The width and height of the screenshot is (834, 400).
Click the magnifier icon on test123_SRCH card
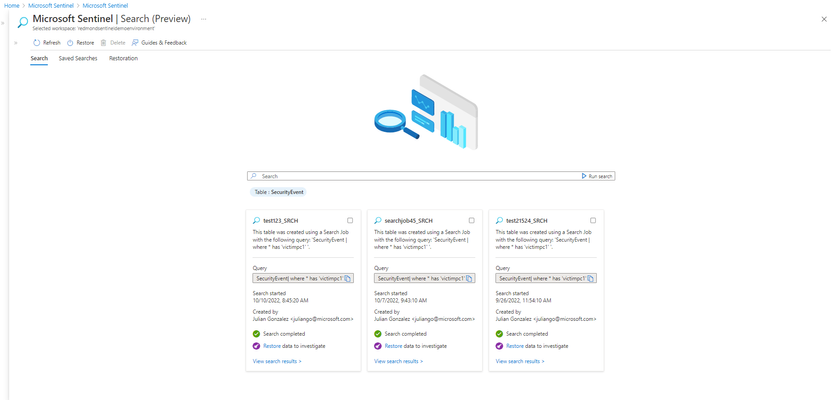(256, 220)
